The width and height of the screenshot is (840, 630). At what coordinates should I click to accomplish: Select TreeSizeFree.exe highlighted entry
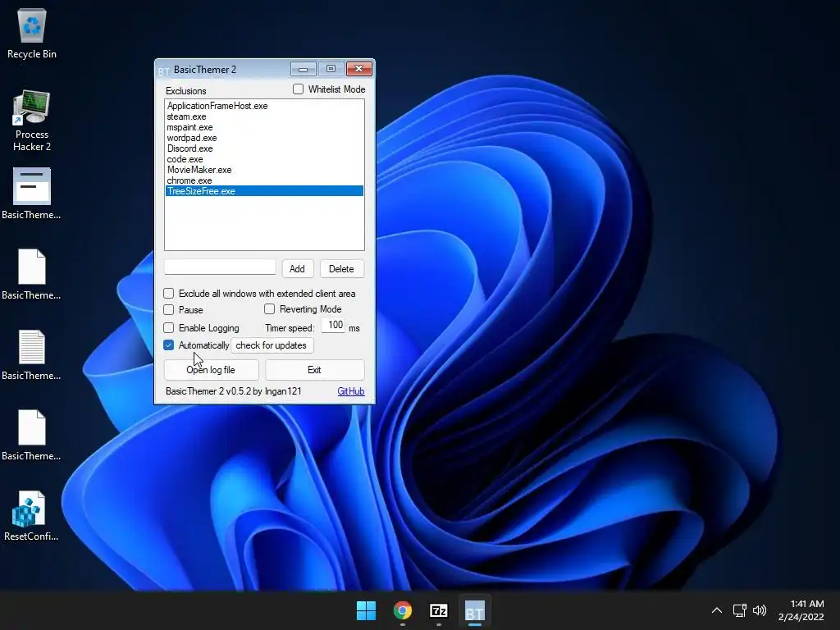tap(264, 191)
